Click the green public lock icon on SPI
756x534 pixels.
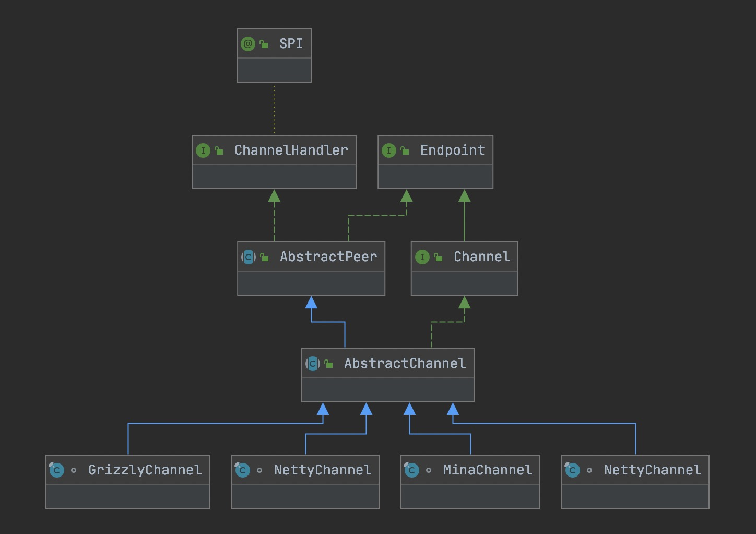tap(264, 44)
